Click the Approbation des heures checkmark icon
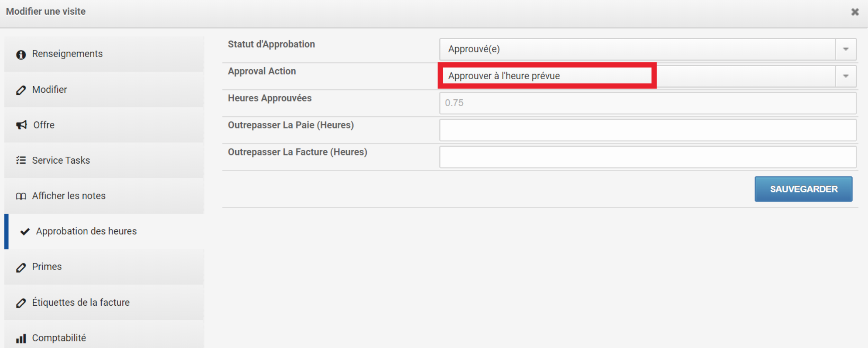 tap(25, 231)
